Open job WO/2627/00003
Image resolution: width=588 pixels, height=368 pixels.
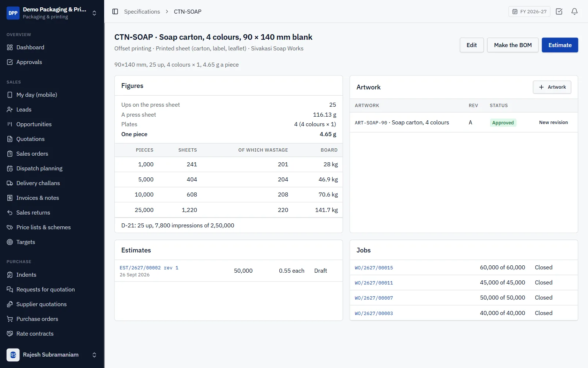[374, 314]
